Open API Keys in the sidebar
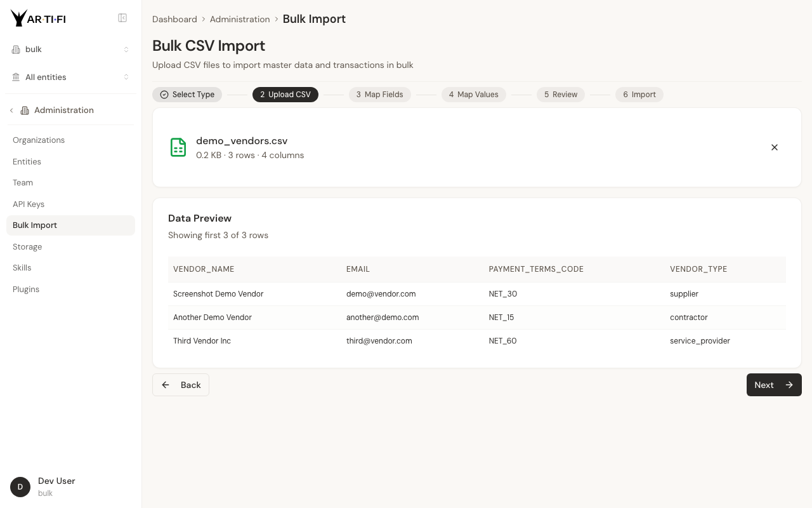Viewport: 812px width, 508px height. pos(29,204)
